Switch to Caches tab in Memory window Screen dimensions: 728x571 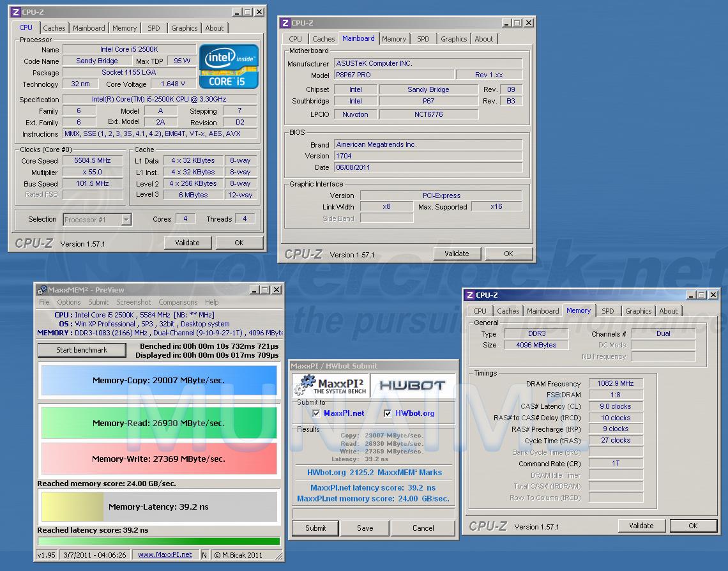point(508,311)
